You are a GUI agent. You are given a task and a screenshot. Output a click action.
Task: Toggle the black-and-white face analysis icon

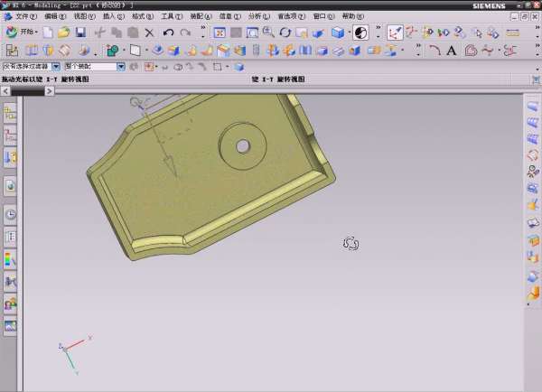(360, 33)
